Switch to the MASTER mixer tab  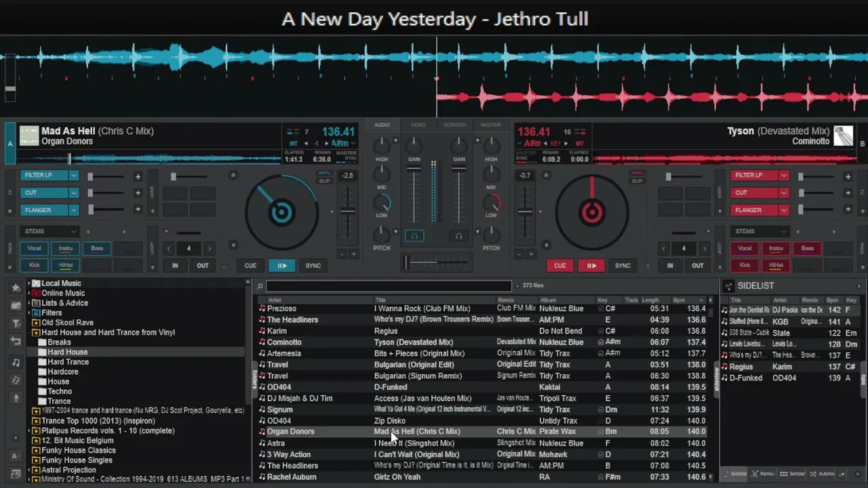tap(491, 125)
